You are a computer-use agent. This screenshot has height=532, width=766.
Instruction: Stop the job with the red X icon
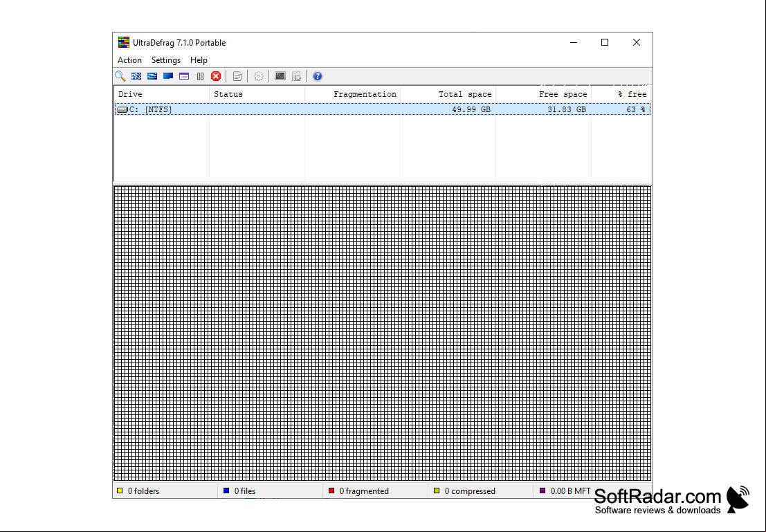[x=216, y=76]
